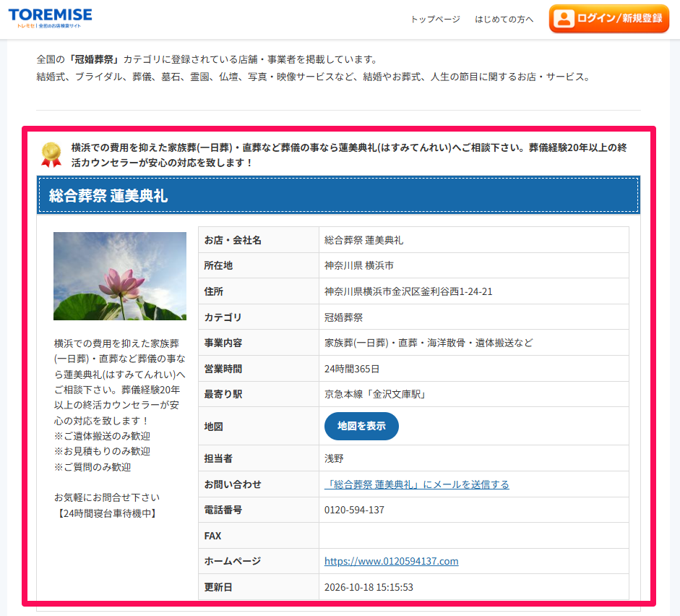Click the お気軽にお問合せ下さい text

click(x=107, y=497)
